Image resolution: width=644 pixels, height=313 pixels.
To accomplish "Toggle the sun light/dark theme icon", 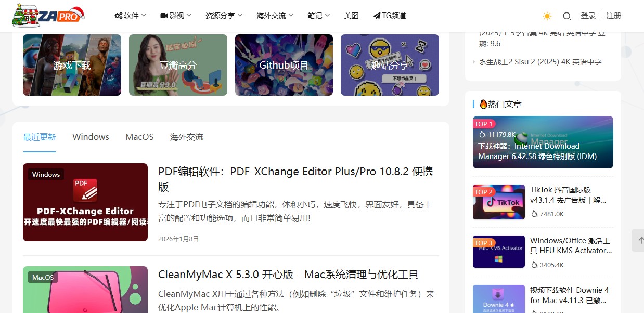I will (x=547, y=16).
